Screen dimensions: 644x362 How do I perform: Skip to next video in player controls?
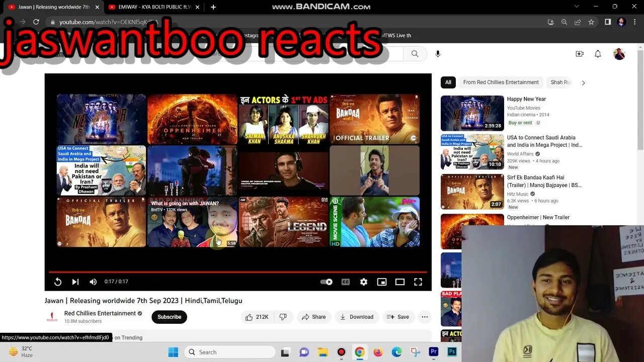(x=75, y=282)
